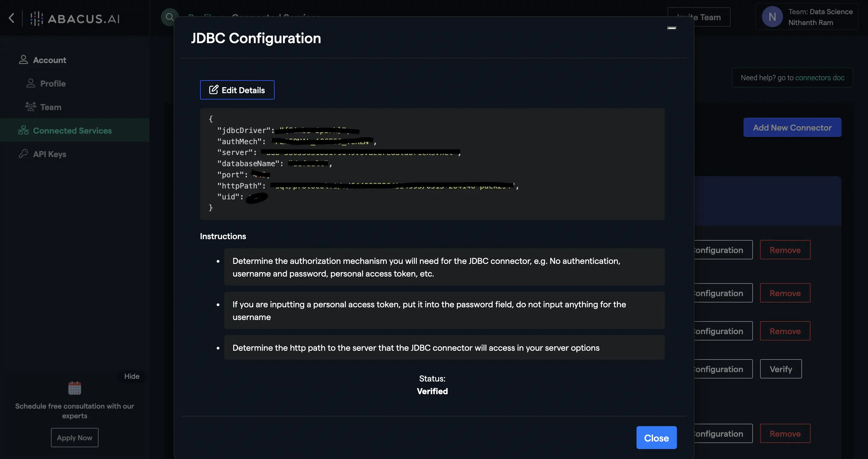Collapse the JDBC Configuration dialog with minimize dash

(672, 28)
